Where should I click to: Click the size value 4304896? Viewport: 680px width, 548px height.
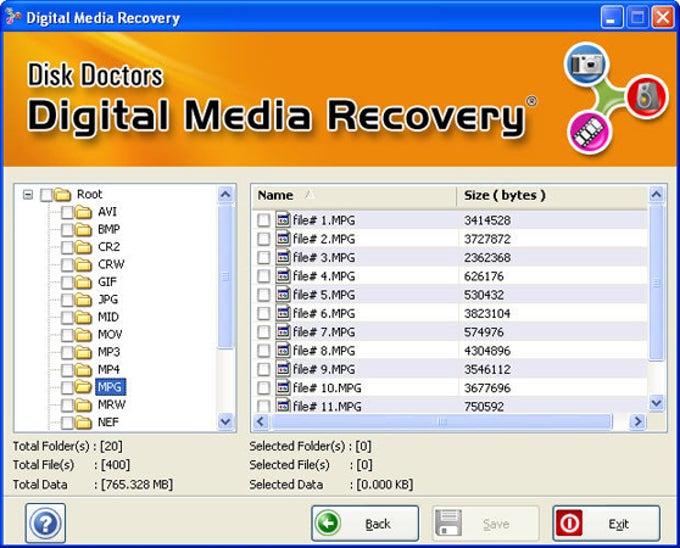(x=487, y=351)
